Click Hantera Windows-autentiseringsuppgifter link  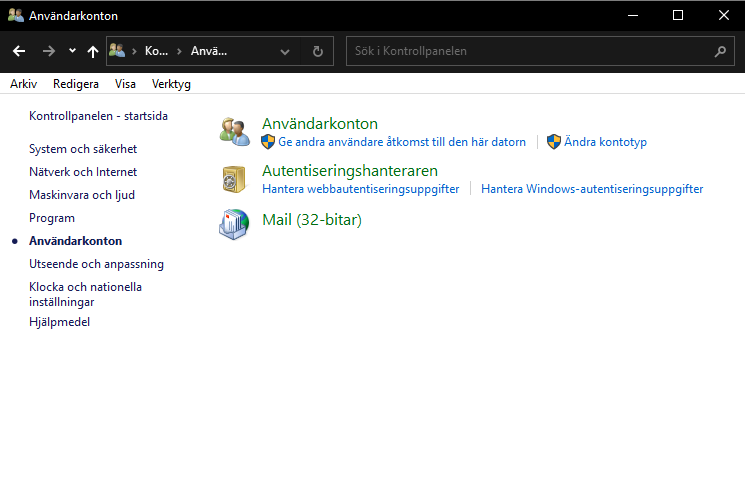click(592, 189)
